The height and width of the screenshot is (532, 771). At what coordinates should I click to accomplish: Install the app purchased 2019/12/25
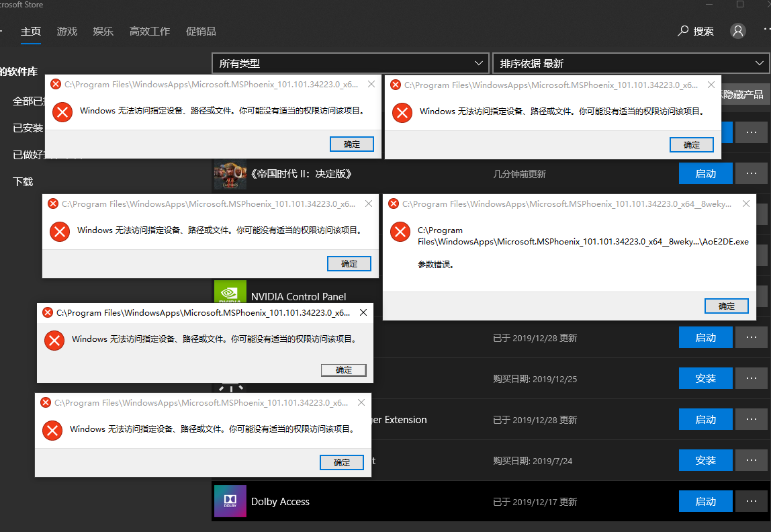[x=706, y=378]
